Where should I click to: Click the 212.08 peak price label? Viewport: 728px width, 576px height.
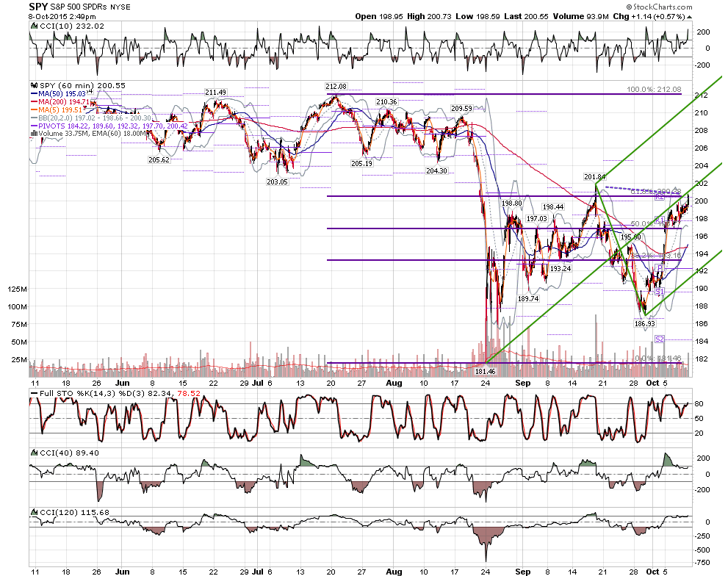click(336, 87)
